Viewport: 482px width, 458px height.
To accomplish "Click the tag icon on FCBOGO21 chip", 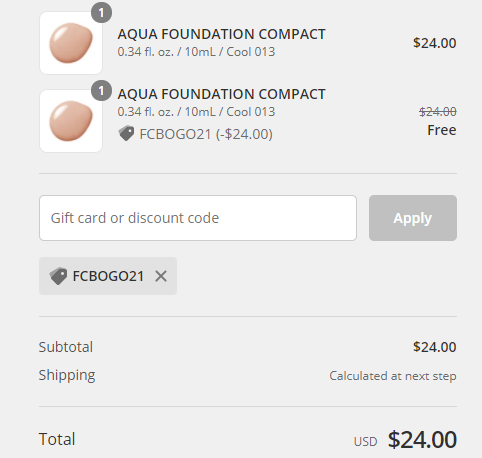I will pos(58,276).
